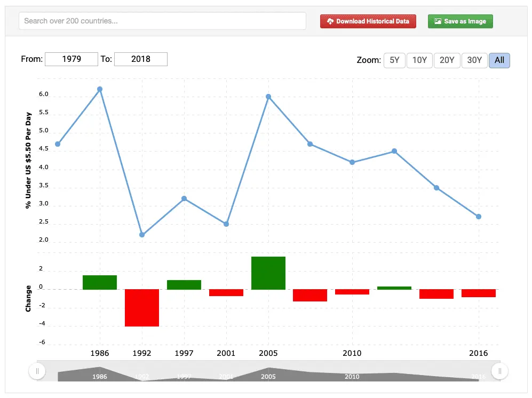Click Download Historical Data button
The width and height of the screenshot is (532, 398).
pos(368,21)
